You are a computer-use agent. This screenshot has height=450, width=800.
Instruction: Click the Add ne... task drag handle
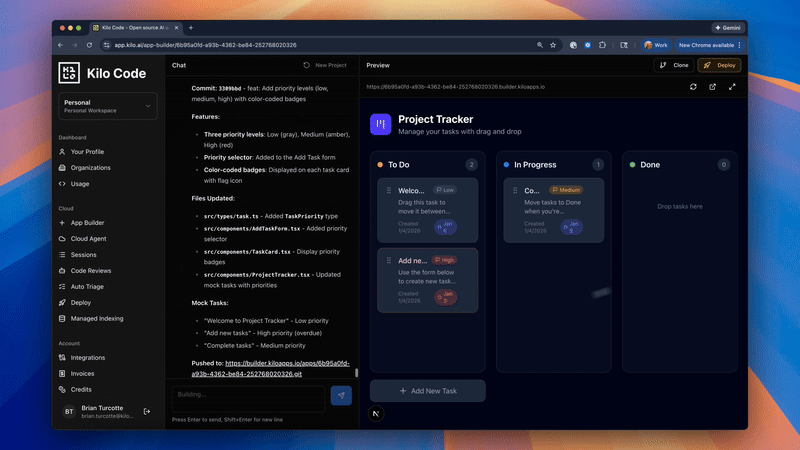(x=389, y=260)
